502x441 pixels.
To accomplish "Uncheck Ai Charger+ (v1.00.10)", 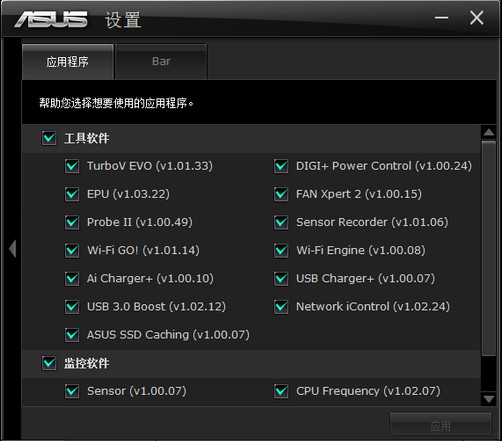I will pyautogui.click(x=72, y=278).
